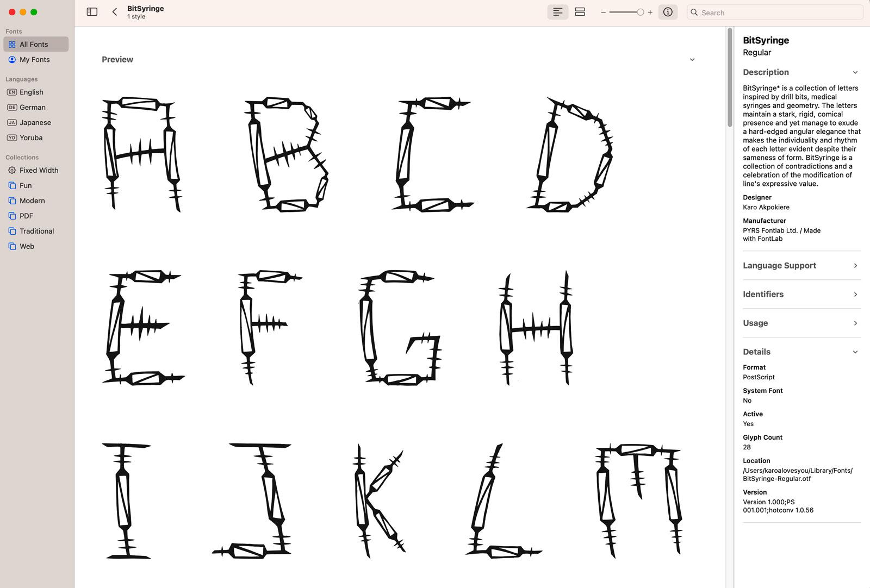Filter by Yoruba language
870x588 pixels.
tap(36, 137)
